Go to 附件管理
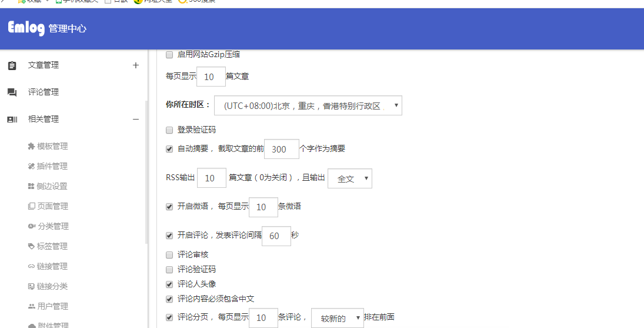 pos(54,325)
